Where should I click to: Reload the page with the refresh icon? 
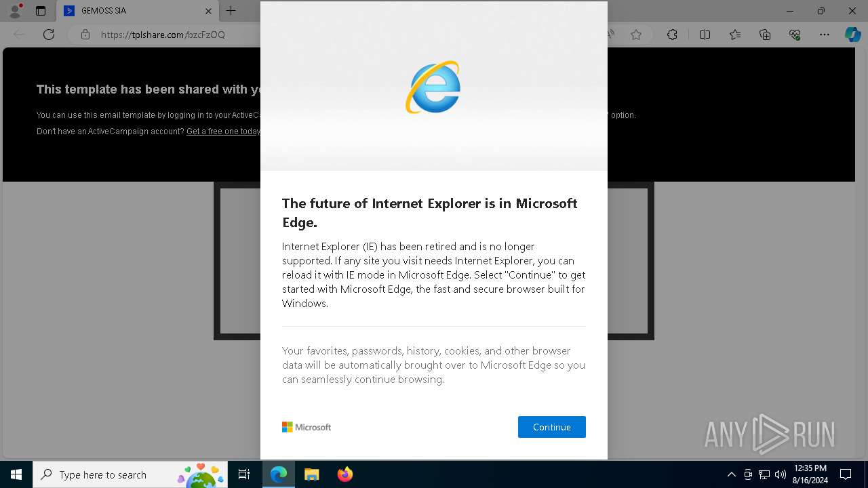coord(48,35)
